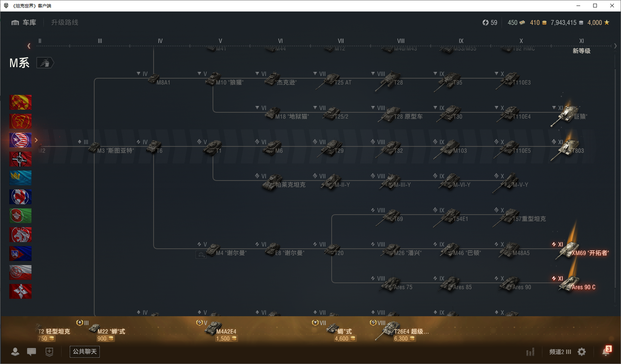The image size is (621, 364).
Task: Click the gold balance 410
Action: 538,23
